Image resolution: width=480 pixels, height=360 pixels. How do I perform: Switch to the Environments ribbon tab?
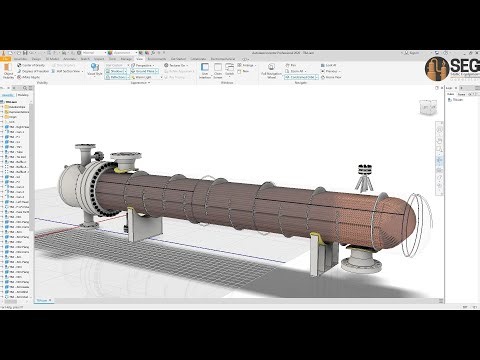click(x=157, y=59)
